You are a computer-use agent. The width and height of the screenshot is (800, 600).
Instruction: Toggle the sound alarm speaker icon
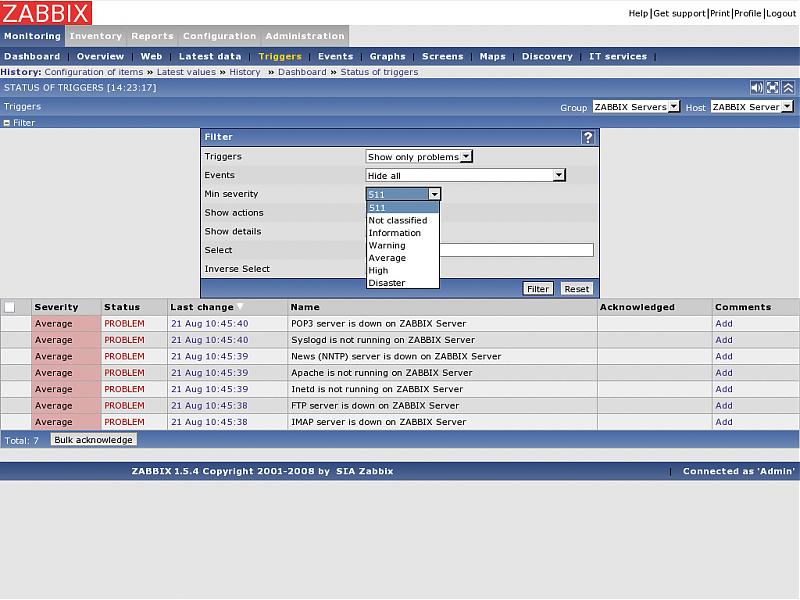(x=757, y=88)
